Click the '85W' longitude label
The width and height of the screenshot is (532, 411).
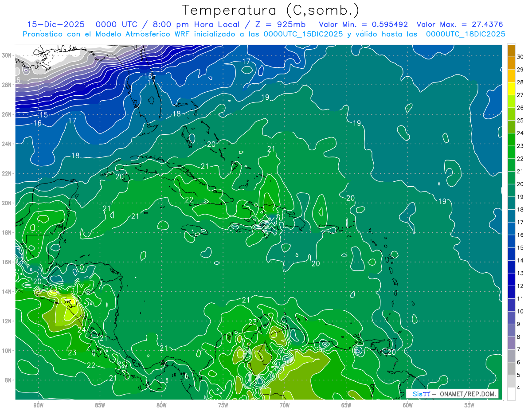point(100,405)
